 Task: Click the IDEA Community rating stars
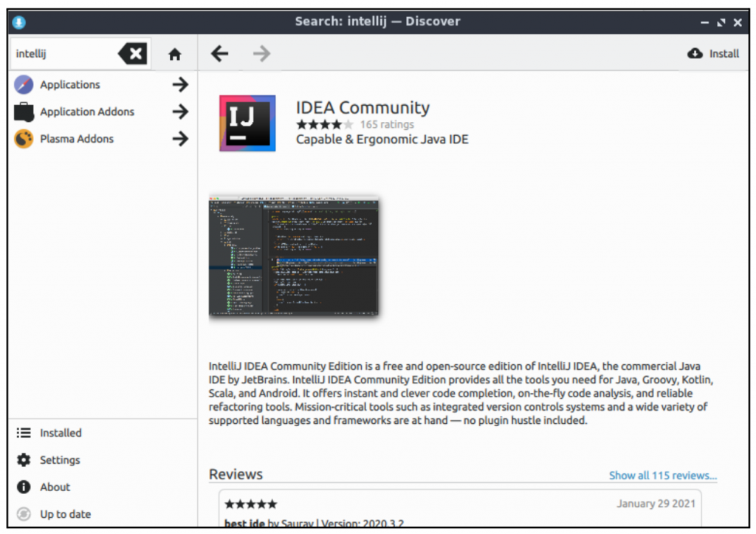pyautogui.click(x=323, y=124)
